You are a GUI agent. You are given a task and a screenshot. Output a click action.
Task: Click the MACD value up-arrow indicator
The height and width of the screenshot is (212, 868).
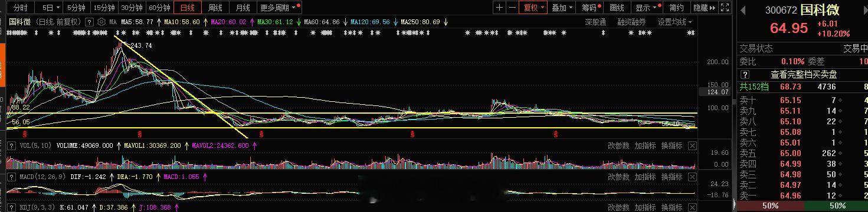205,176
